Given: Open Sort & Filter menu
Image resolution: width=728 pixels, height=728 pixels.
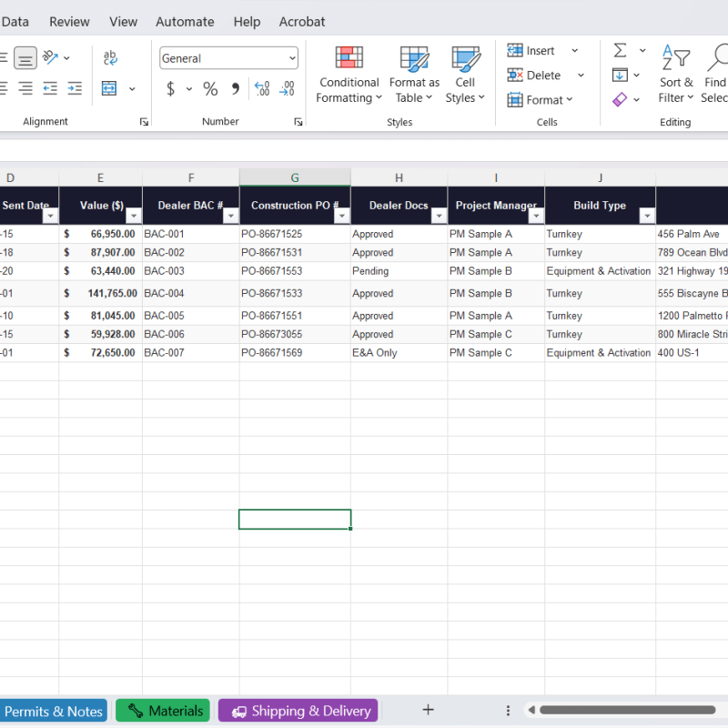Looking at the screenshot, I should [676, 75].
